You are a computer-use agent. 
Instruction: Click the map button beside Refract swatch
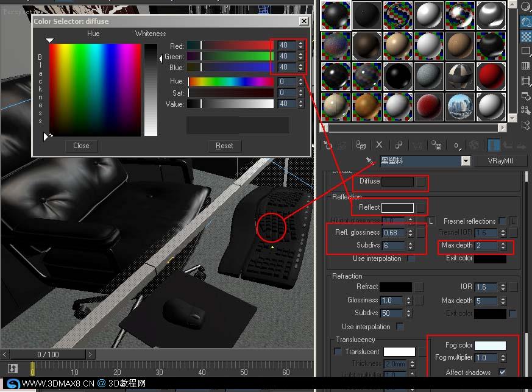[x=419, y=287]
